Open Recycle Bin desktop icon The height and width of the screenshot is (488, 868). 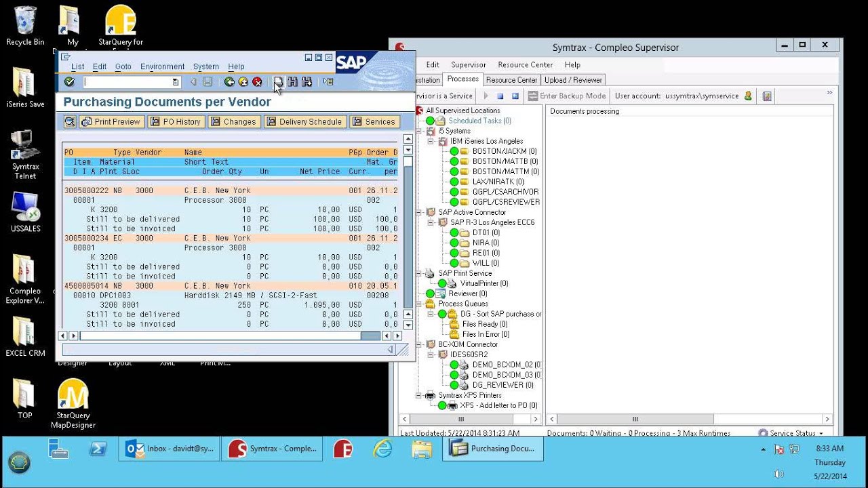25,26
